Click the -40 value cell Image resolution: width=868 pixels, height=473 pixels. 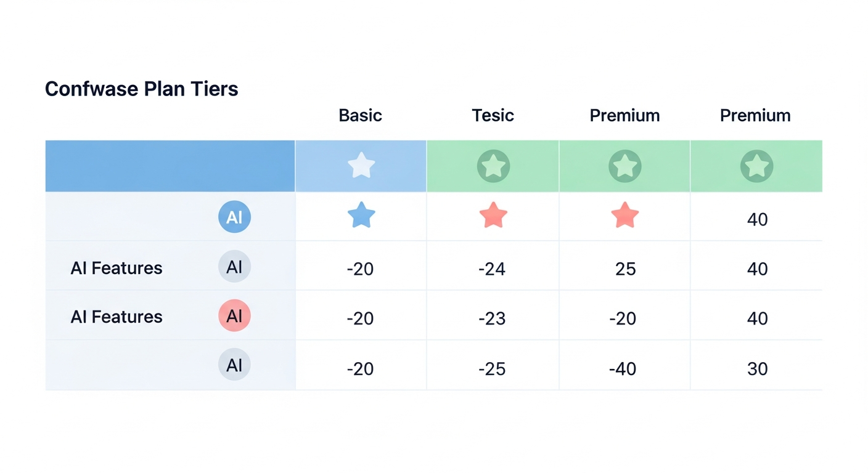[x=623, y=369]
